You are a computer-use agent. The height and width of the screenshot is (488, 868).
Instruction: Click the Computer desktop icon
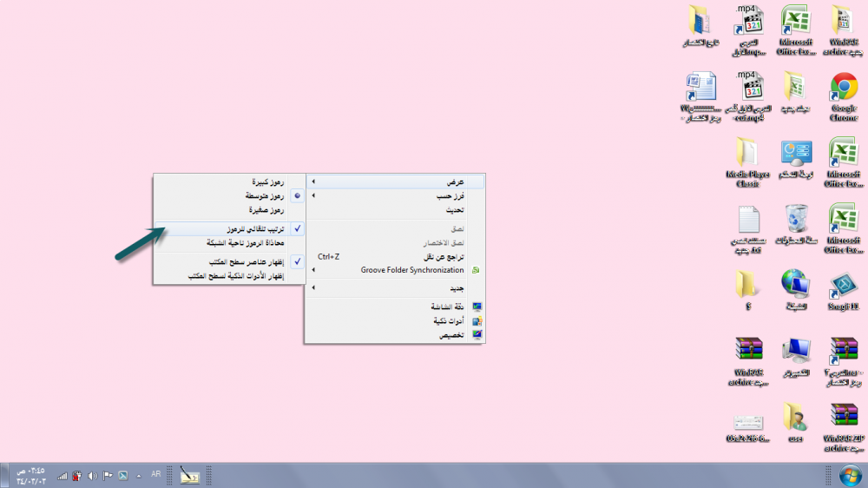point(796,352)
